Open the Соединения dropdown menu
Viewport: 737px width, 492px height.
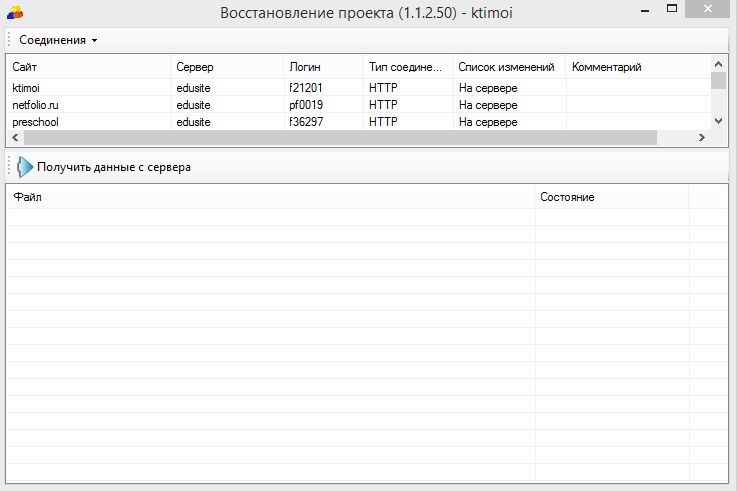tap(58, 40)
